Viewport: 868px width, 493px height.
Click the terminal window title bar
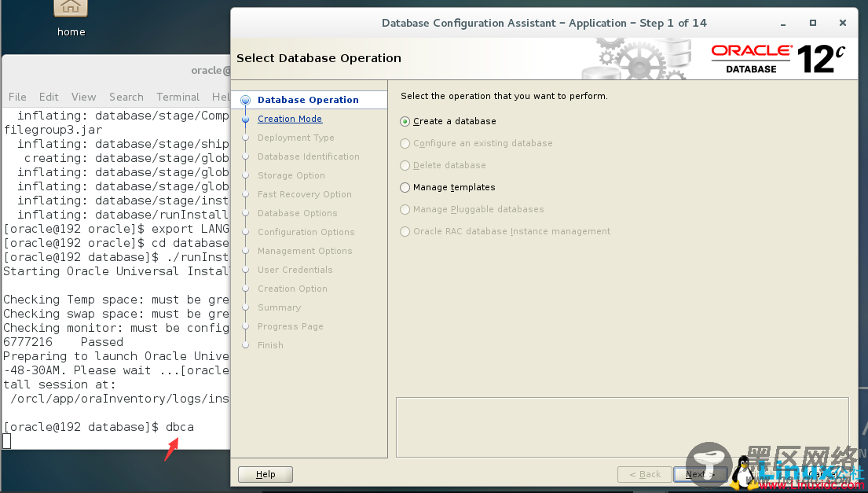coord(116,70)
